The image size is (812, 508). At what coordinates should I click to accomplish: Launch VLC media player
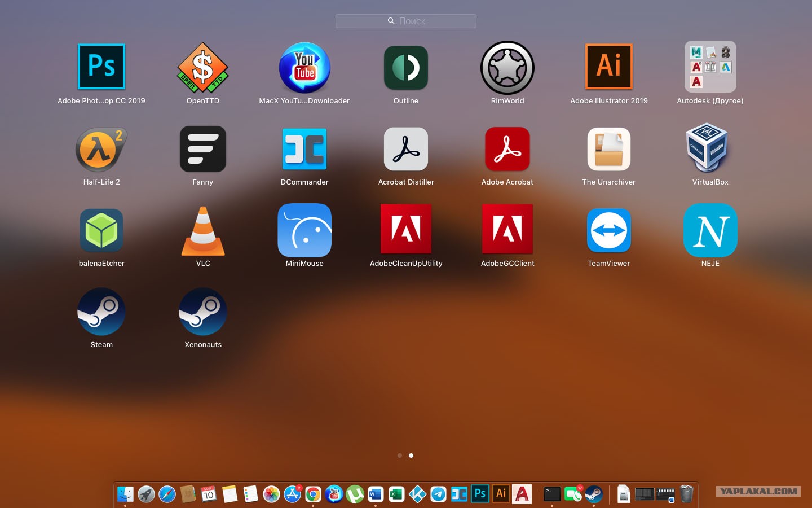pyautogui.click(x=203, y=230)
